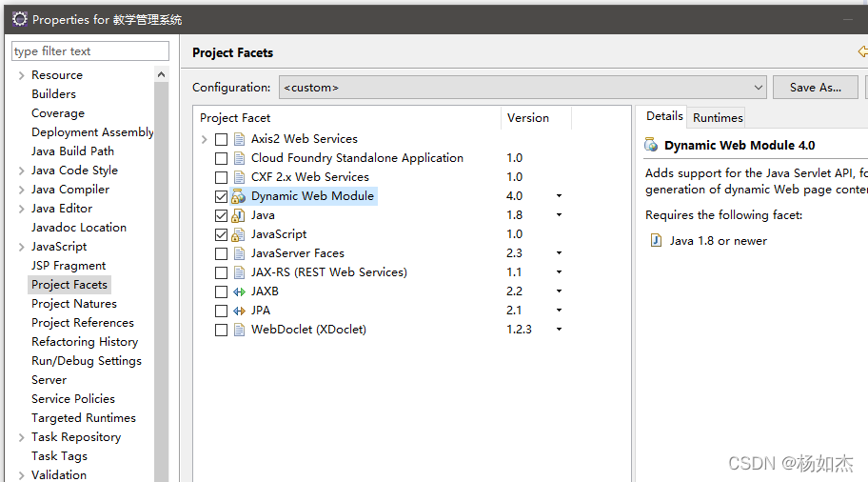This screenshot has width=868, height=482.
Task: Click the Cloud Foundry Standalone Application icon
Action: pyautogui.click(x=239, y=158)
